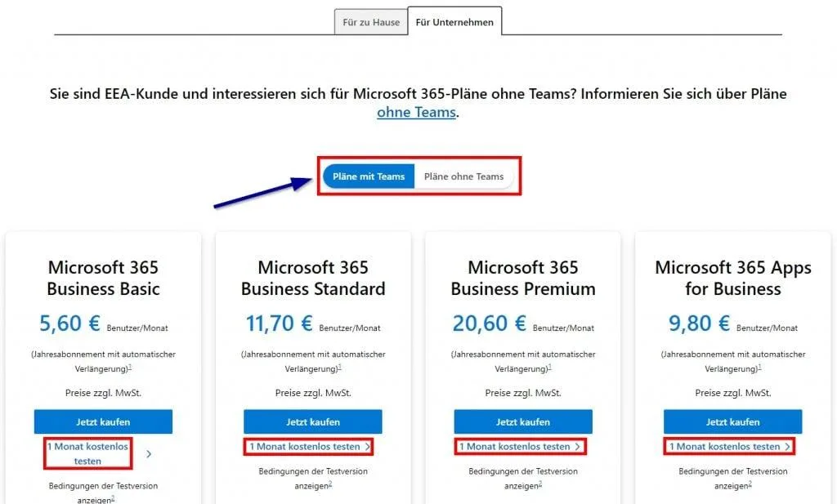Open footnote 1 under Business Basic subscription

(x=130, y=368)
